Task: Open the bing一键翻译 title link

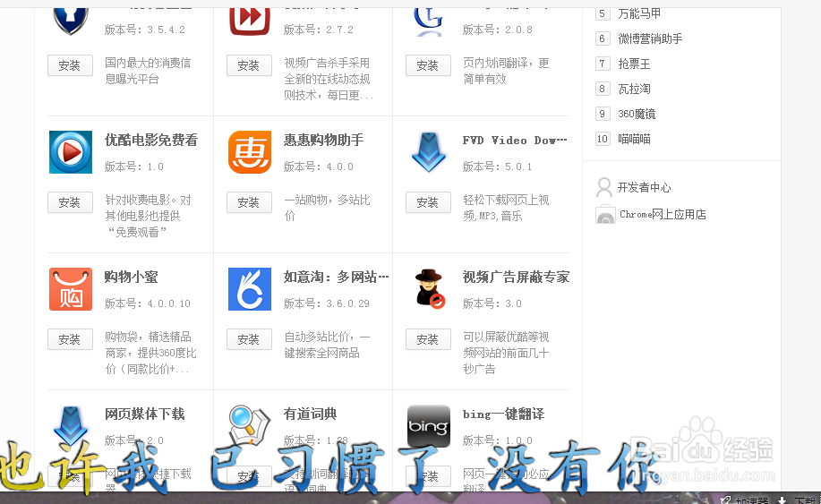Action: (504, 414)
